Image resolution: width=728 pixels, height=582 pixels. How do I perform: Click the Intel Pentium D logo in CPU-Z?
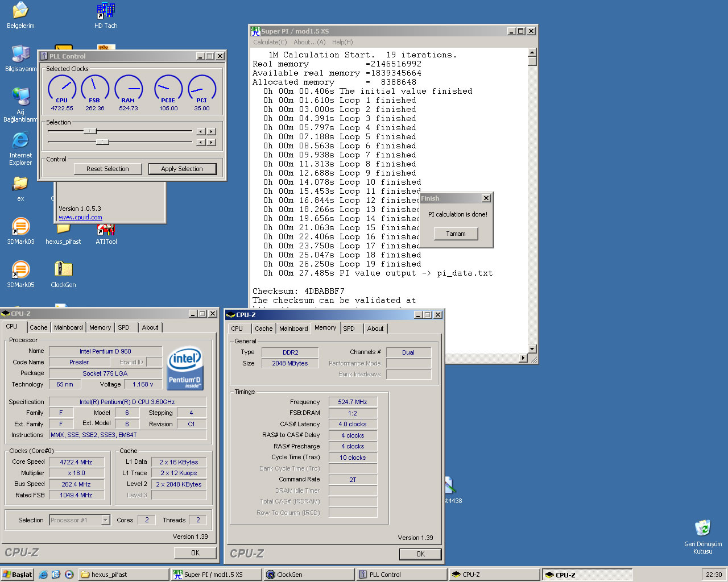[185, 368]
